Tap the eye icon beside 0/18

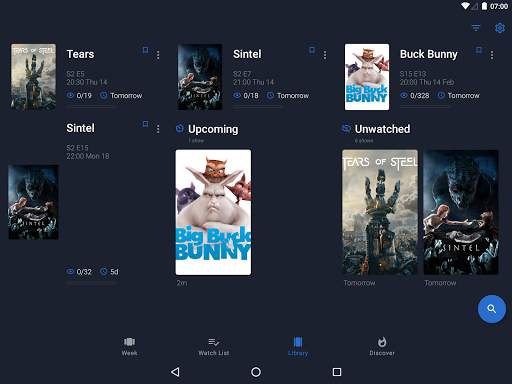click(237, 95)
